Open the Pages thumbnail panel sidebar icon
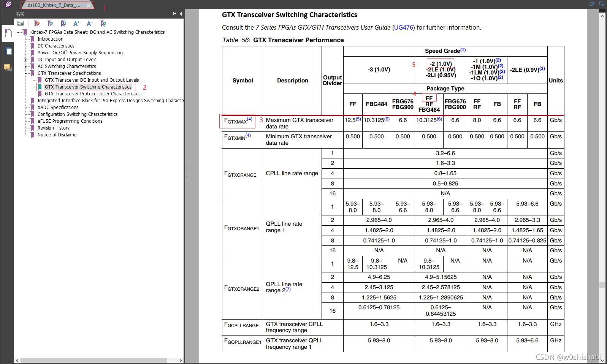 click(8, 51)
